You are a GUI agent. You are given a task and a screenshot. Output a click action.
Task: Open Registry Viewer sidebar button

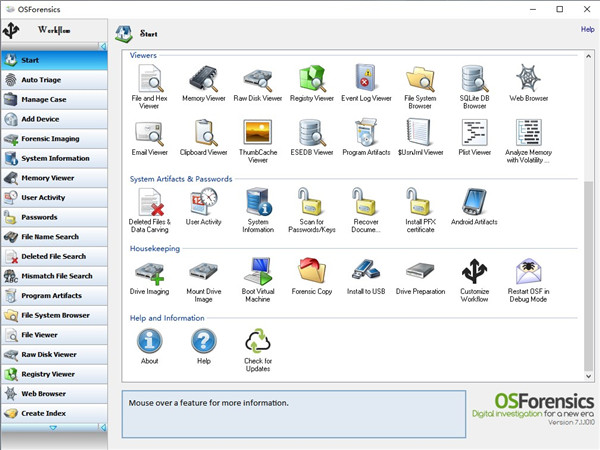point(54,374)
